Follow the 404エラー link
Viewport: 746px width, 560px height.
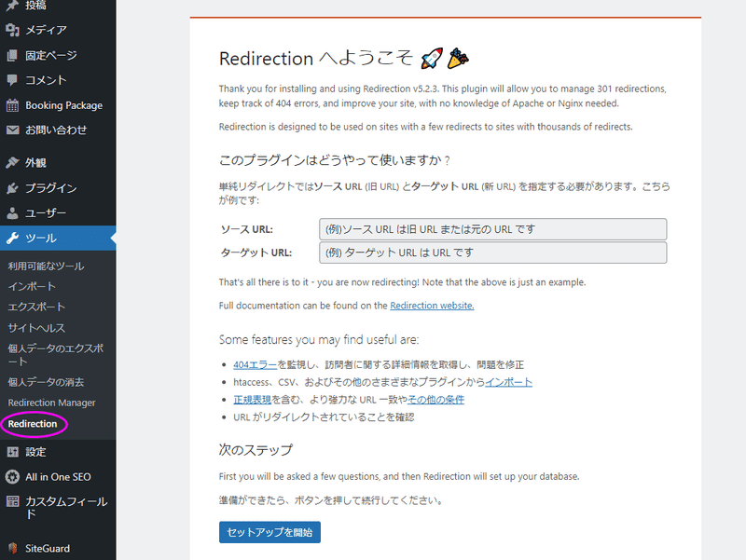pos(255,365)
